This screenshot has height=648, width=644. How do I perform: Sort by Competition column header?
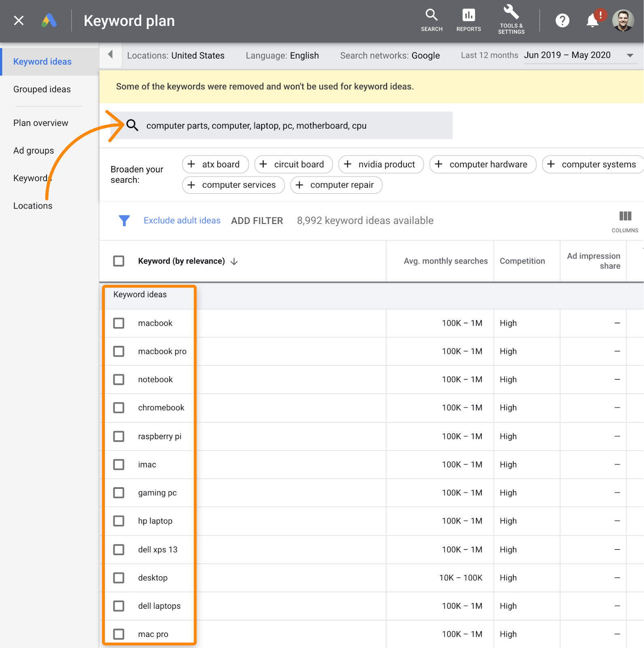pos(522,261)
